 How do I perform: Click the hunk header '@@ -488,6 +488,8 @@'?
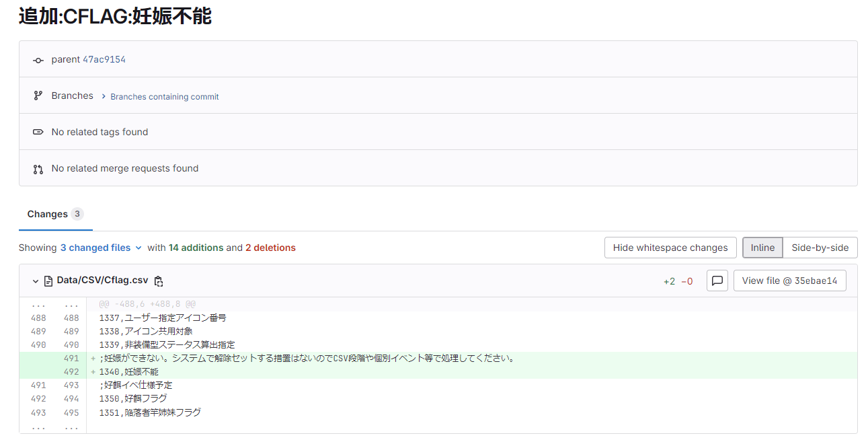pos(147,304)
